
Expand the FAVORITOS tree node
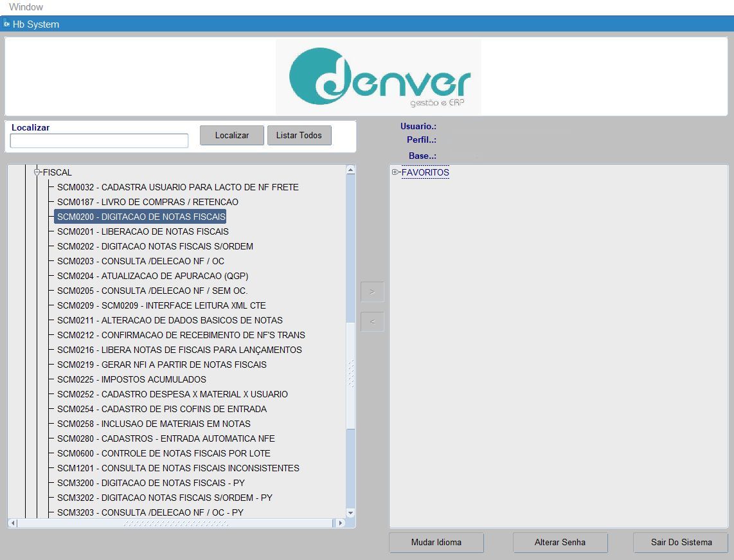(x=395, y=172)
